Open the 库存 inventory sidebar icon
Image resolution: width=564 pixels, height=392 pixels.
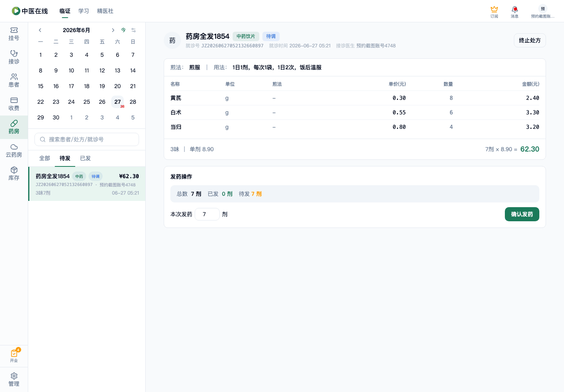[14, 174]
